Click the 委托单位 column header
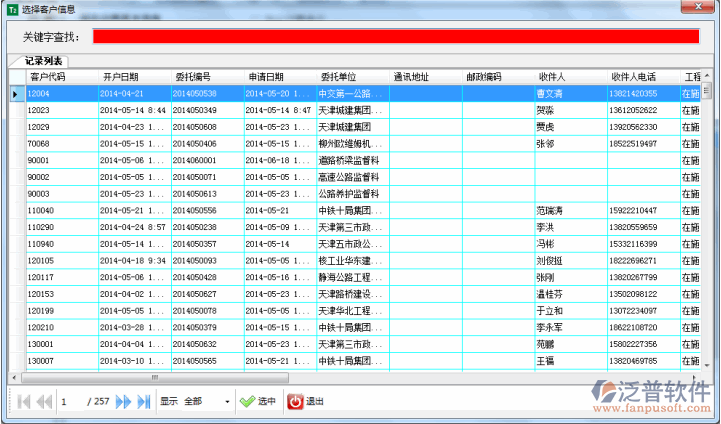The width and height of the screenshot is (721, 424). (340, 77)
